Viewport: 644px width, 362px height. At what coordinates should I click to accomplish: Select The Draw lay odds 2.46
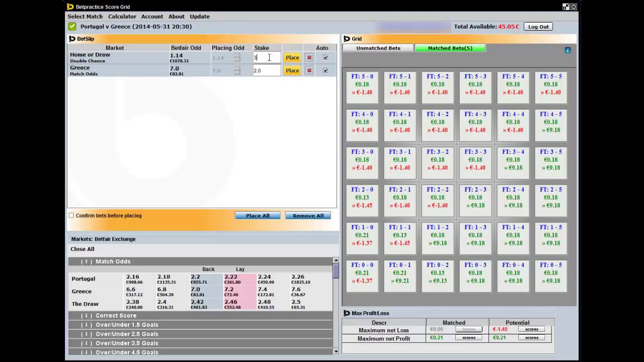point(239,304)
